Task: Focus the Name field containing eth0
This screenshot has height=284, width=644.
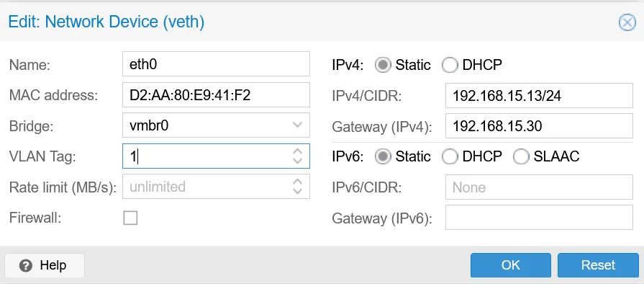Action: click(216, 64)
